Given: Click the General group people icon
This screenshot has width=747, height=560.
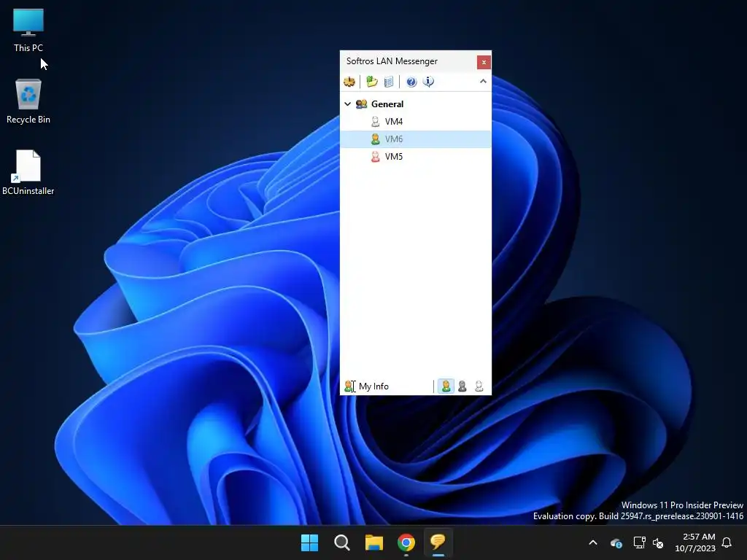Looking at the screenshot, I should coord(362,104).
